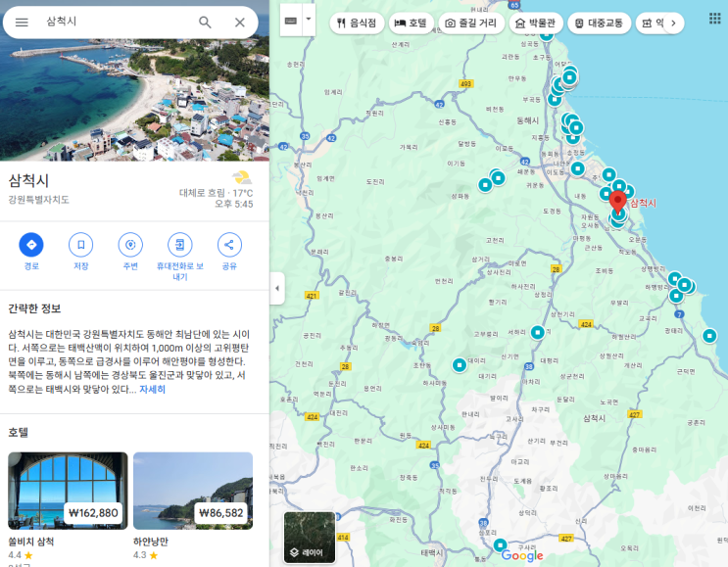Select the 호텔 hotels filter chip
The height and width of the screenshot is (567, 728).
(411, 23)
